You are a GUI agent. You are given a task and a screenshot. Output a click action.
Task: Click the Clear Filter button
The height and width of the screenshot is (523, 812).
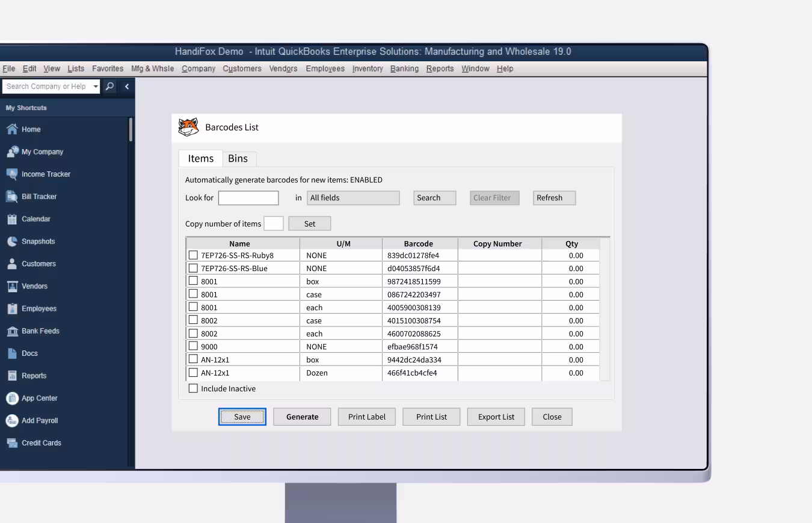(494, 198)
